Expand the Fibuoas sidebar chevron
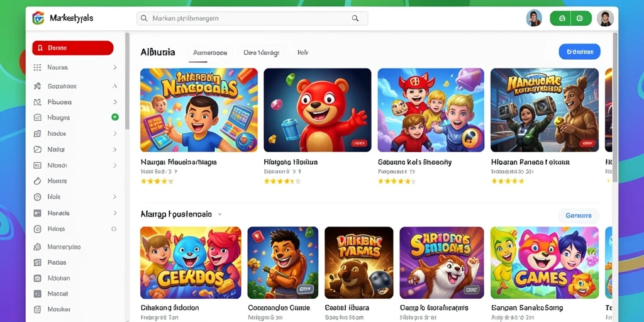 pos(114,102)
